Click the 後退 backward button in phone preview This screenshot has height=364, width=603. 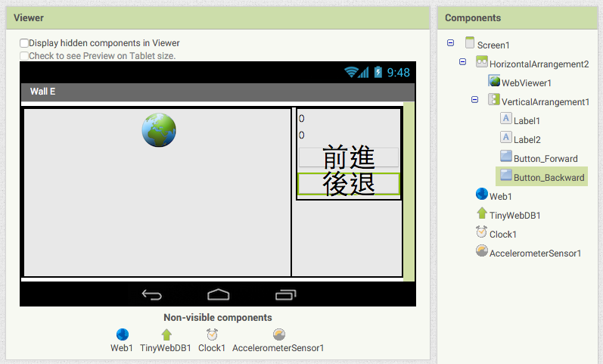(x=349, y=184)
